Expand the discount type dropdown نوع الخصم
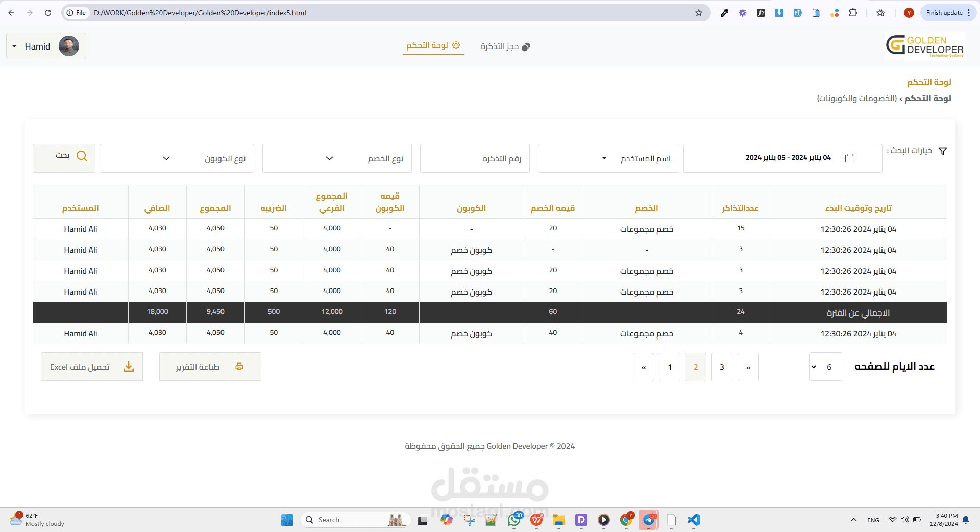980x532 pixels. tap(337, 158)
